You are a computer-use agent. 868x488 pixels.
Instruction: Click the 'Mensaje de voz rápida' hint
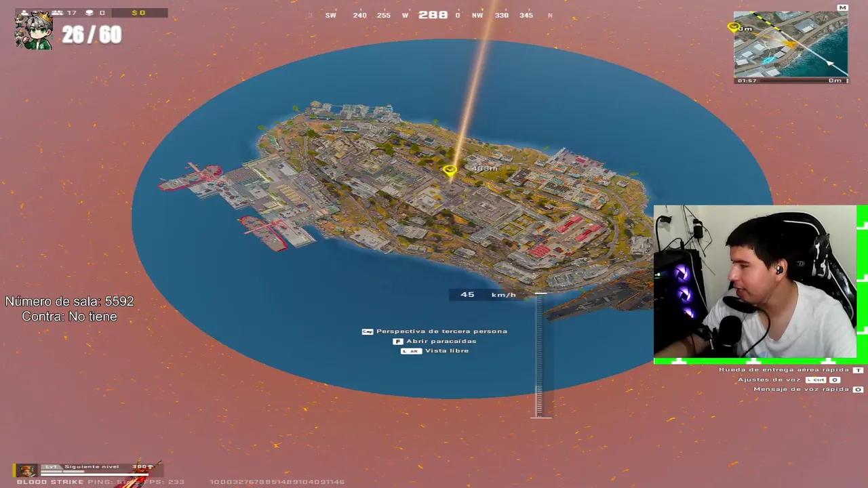[x=802, y=389]
